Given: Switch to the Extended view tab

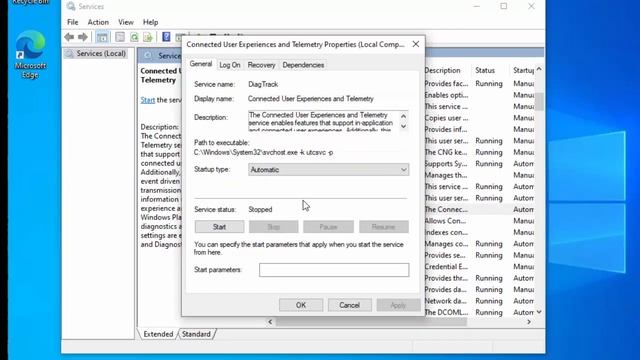Looking at the screenshot, I should pos(158,334).
